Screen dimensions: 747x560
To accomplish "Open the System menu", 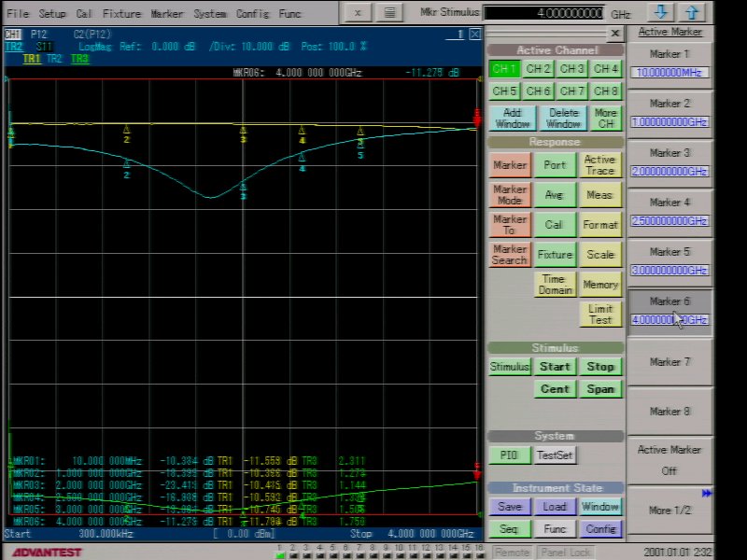I will (x=210, y=14).
